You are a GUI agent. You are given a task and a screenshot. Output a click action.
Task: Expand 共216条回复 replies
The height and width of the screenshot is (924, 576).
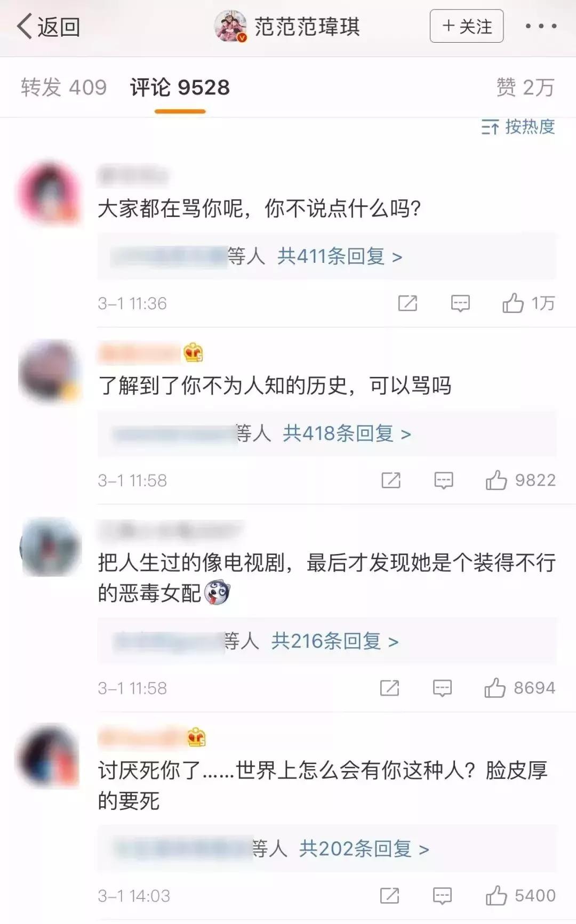click(335, 641)
